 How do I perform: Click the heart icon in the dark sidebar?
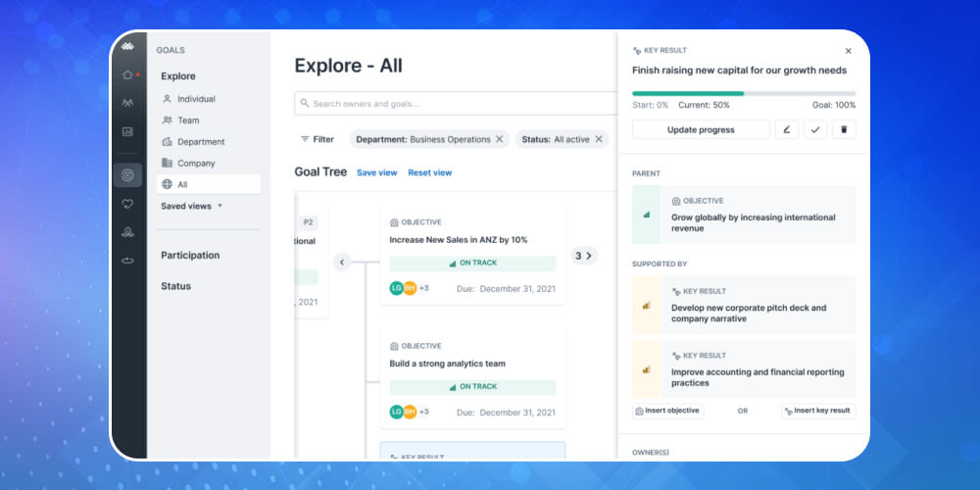point(127,204)
